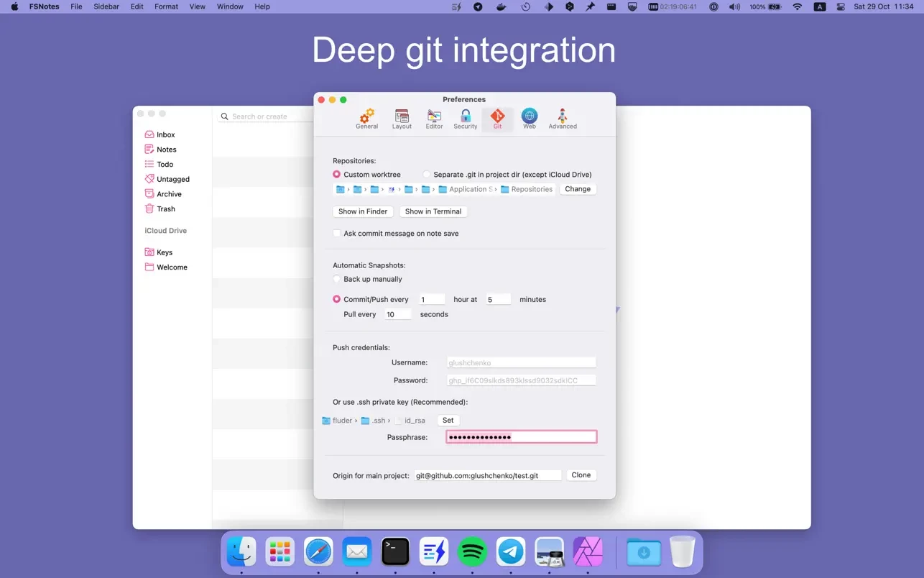Open Telegram from the dock

[x=511, y=552]
